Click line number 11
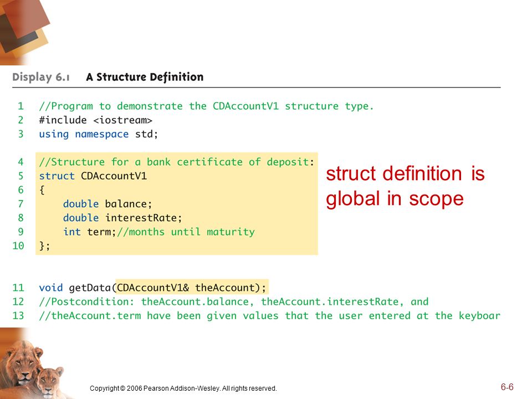This screenshot has width=532, height=399. (x=18, y=288)
